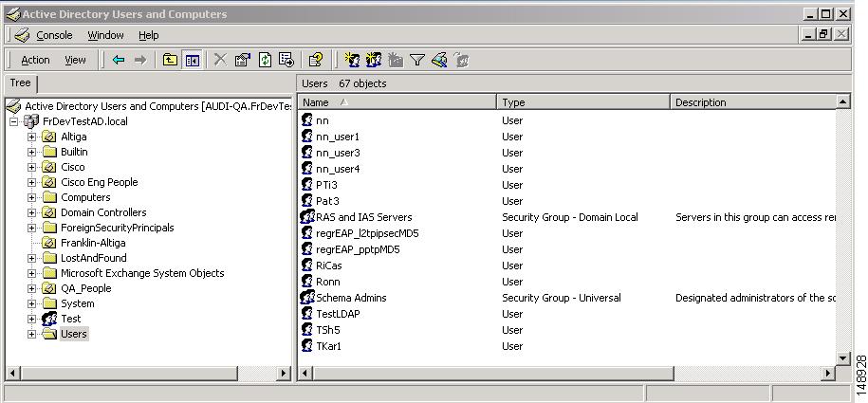
Task: Open the Action menu
Action: pyautogui.click(x=35, y=60)
